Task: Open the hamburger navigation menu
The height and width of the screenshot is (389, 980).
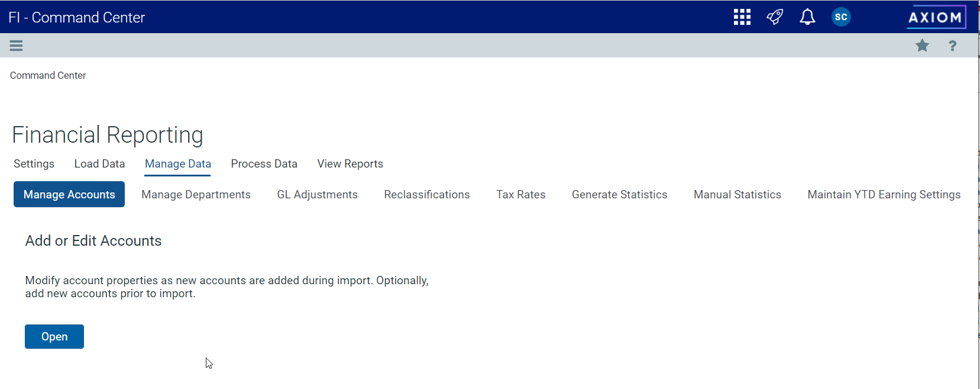Action: coord(16,46)
